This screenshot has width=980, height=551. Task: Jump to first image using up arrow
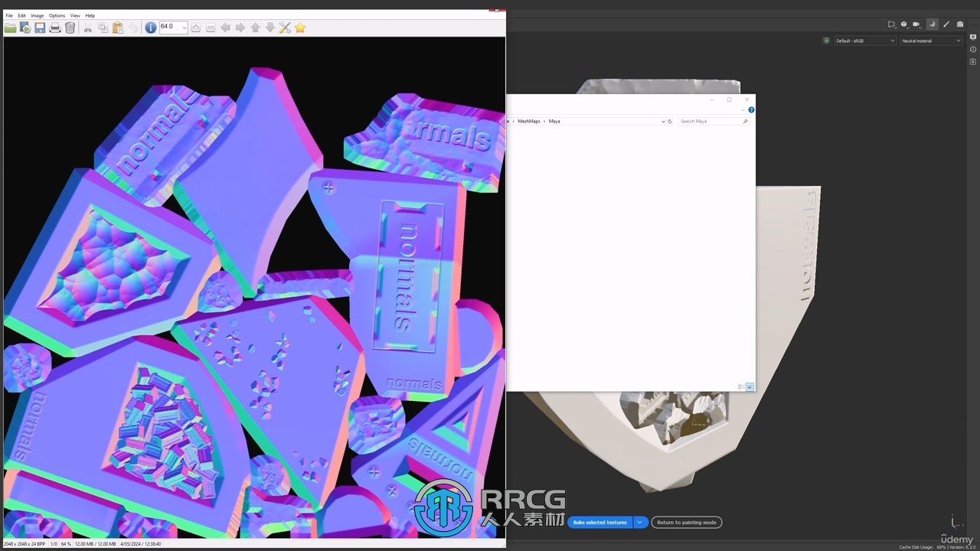tap(255, 28)
